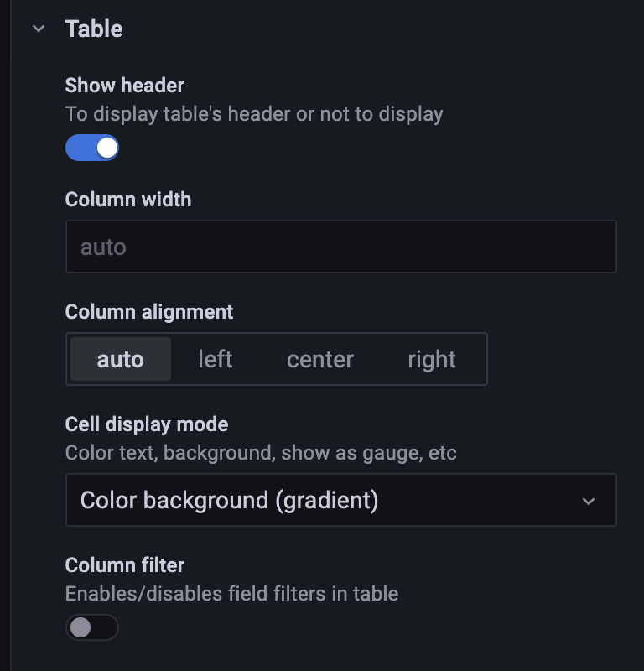Screen dimensions: 644x671
Task: Click the Column width label
Action: point(128,200)
